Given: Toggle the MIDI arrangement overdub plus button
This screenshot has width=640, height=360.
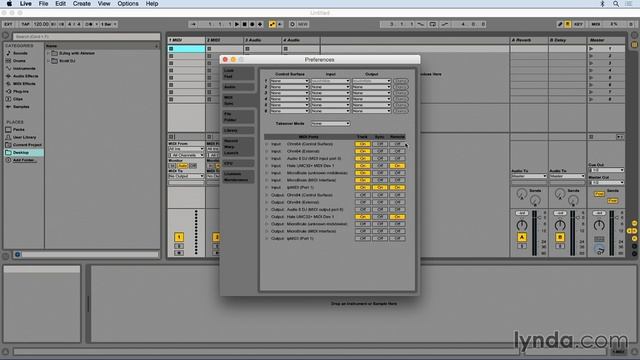Looking at the screenshot, I should tap(260, 24).
